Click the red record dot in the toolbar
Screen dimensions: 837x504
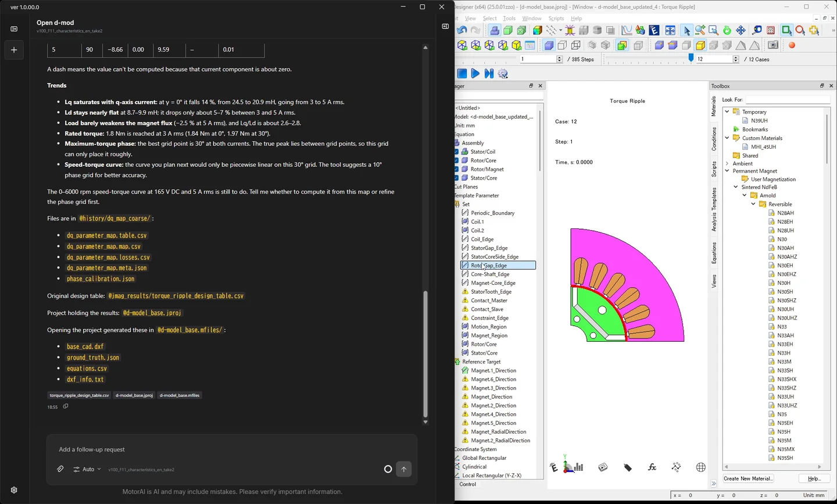(x=792, y=45)
